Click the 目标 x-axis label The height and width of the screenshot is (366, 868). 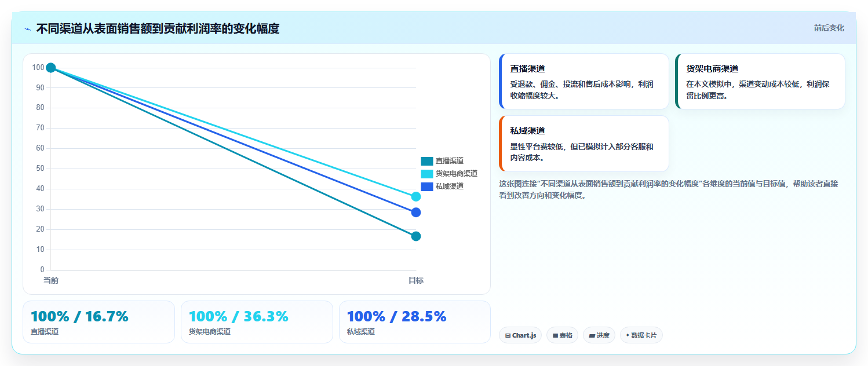[416, 280]
